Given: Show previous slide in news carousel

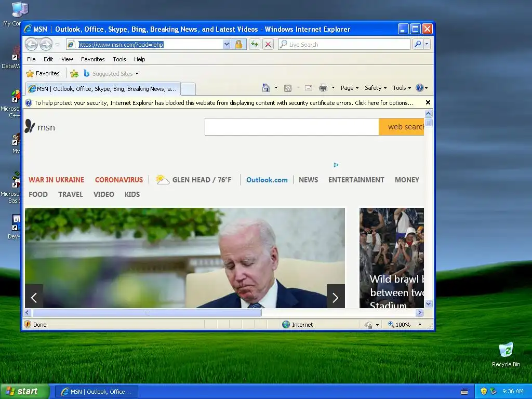Looking at the screenshot, I should coord(34,296).
